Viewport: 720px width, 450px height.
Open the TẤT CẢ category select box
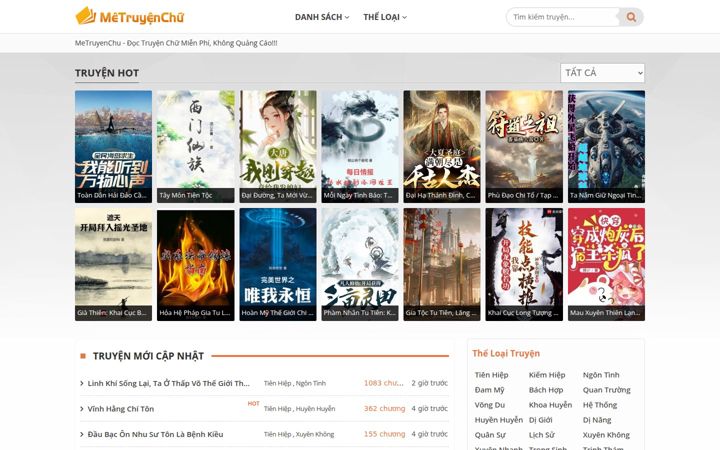tap(602, 73)
